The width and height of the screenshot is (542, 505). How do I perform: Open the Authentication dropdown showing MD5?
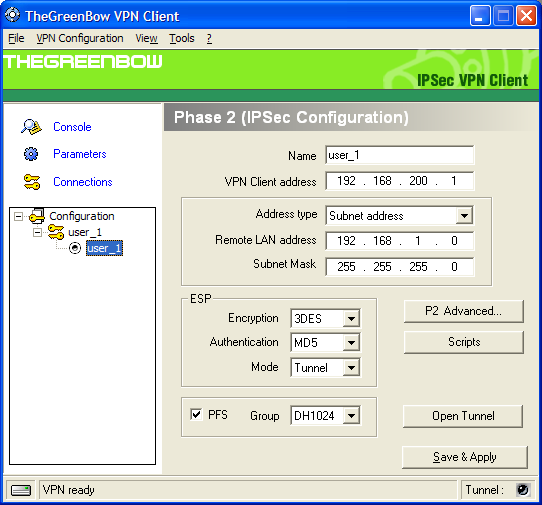point(351,343)
